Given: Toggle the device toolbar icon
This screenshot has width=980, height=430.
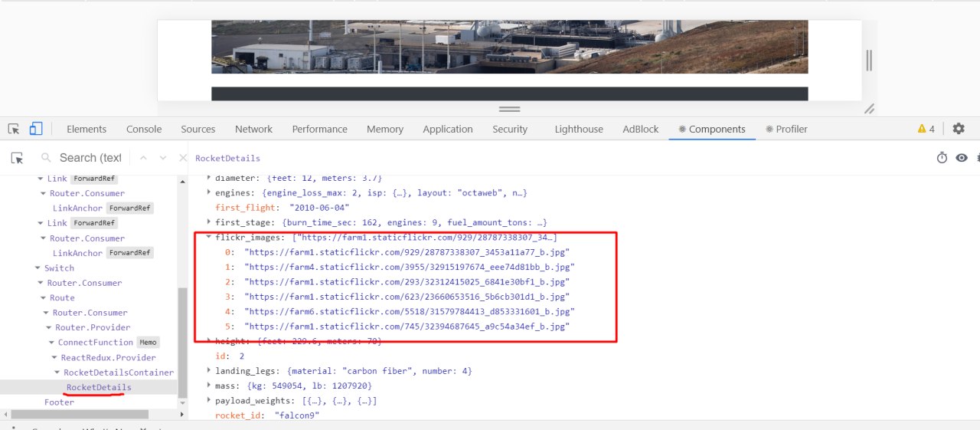Looking at the screenshot, I should (36, 129).
